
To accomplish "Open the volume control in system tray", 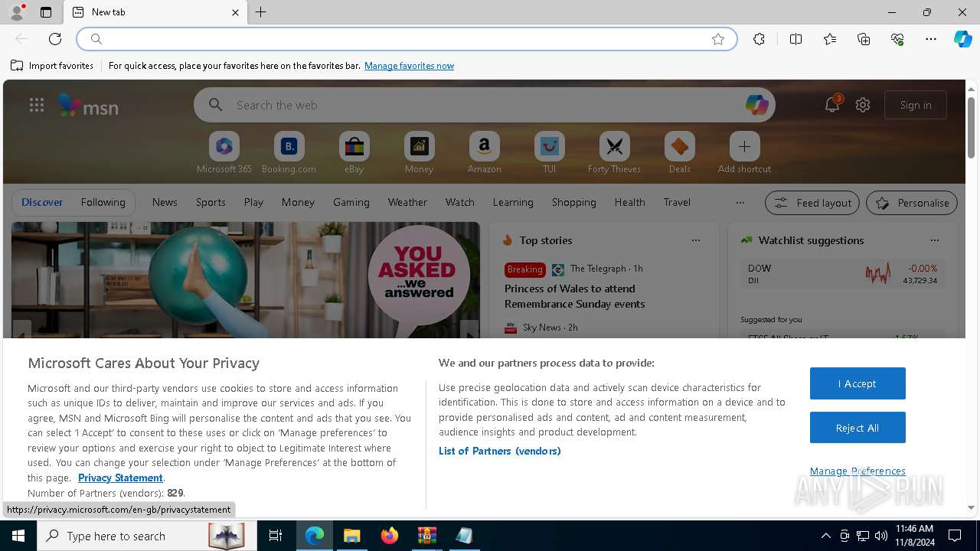I will click(880, 536).
